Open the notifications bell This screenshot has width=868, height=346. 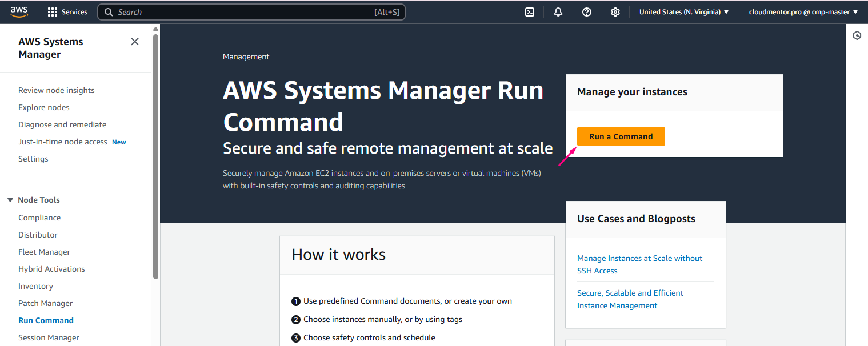[558, 12]
